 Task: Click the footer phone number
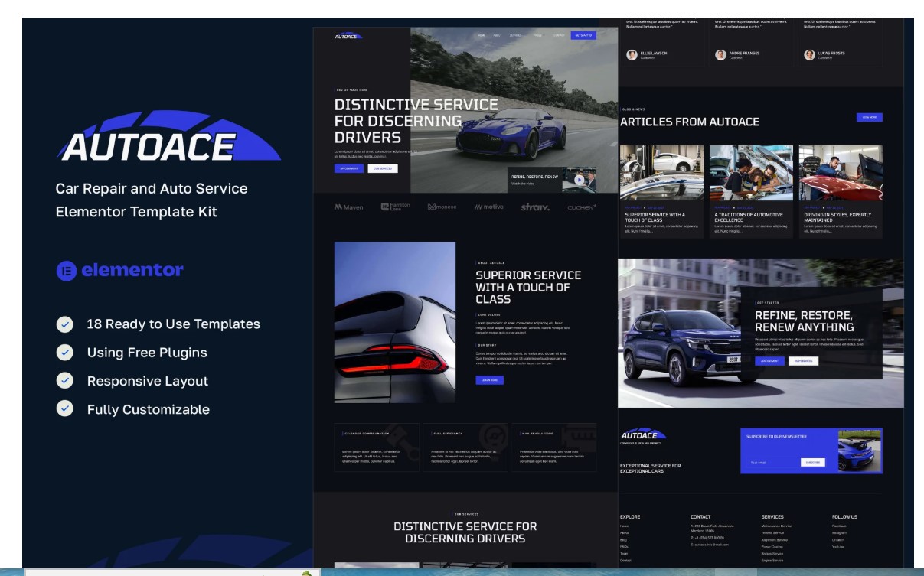click(707, 537)
